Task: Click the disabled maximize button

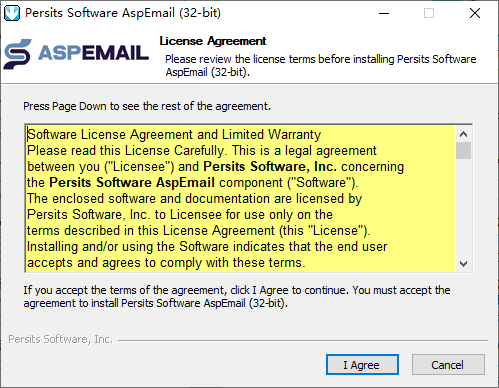Action: tap(429, 13)
